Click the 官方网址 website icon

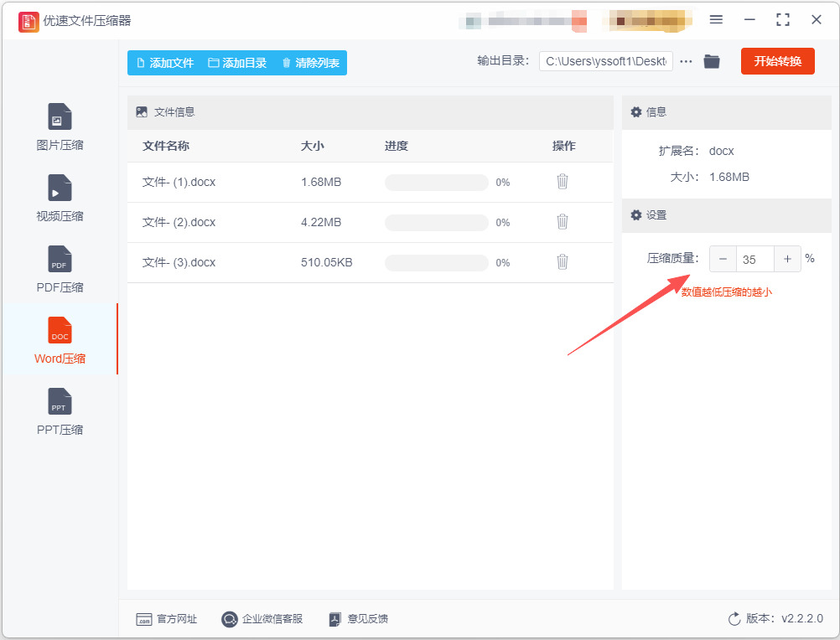point(143,619)
